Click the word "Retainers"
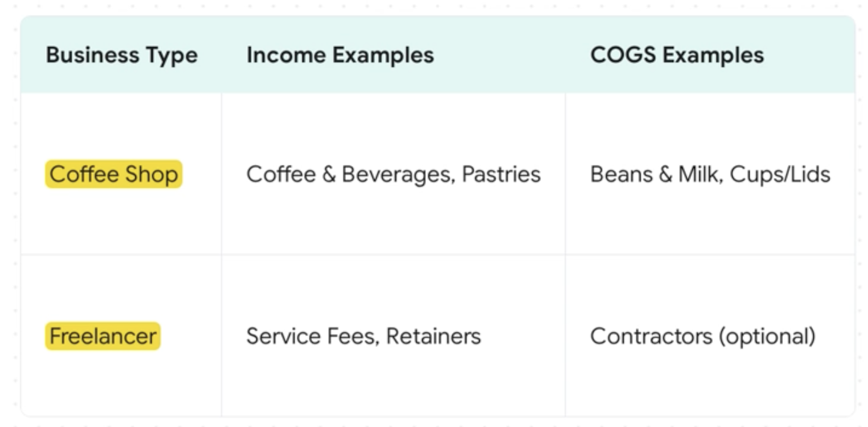868x427 pixels. (x=433, y=336)
